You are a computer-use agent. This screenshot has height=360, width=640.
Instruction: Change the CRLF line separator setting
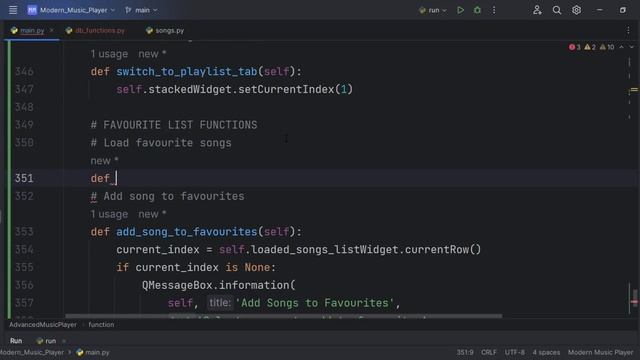pyautogui.click(x=489, y=353)
